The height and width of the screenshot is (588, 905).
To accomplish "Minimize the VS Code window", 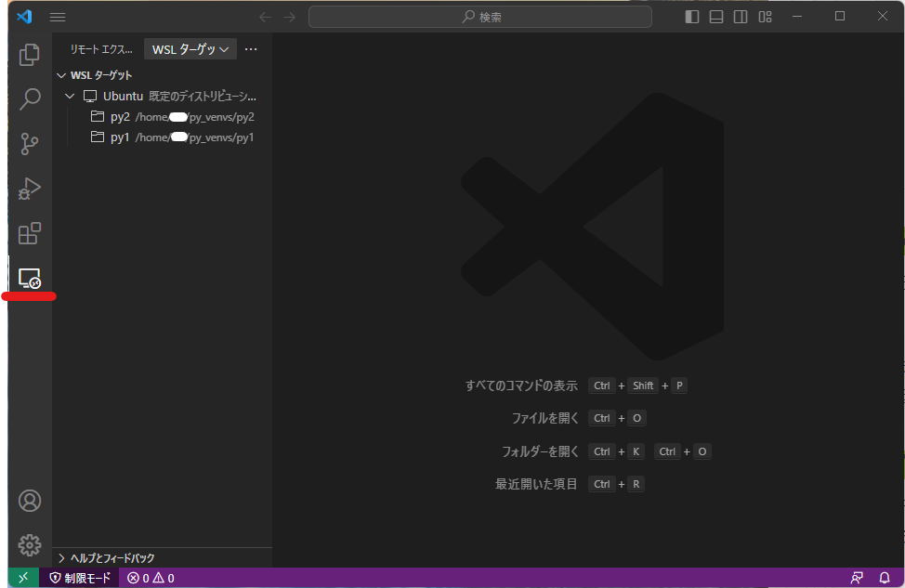I will pos(797,16).
